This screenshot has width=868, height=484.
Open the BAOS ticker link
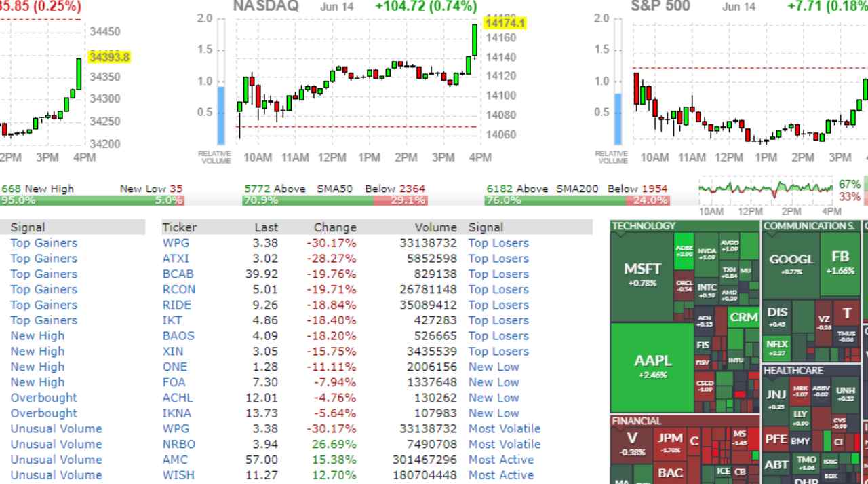178,336
